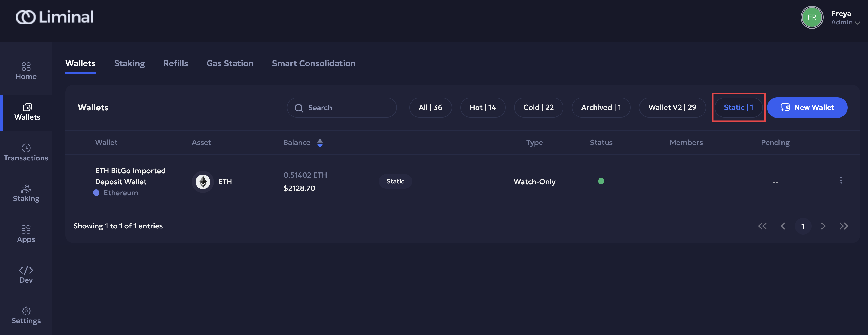Click the FR user avatar
This screenshot has width=868, height=335.
pos(812,17)
